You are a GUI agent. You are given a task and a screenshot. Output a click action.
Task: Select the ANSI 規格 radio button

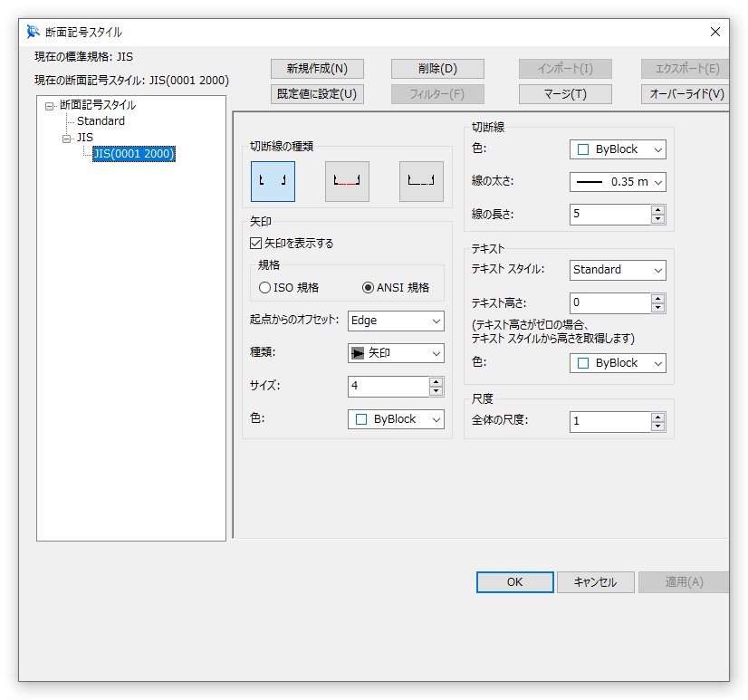(x=368, y=288)
